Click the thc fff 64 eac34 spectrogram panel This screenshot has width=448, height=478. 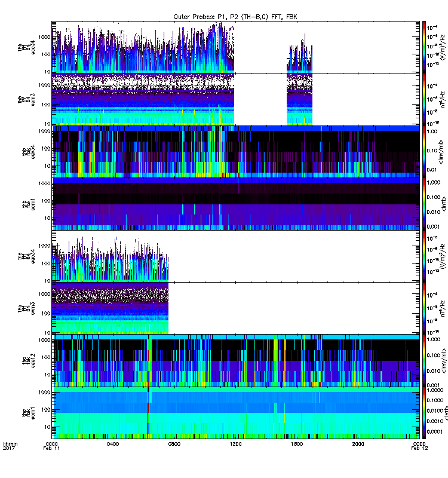235,256
